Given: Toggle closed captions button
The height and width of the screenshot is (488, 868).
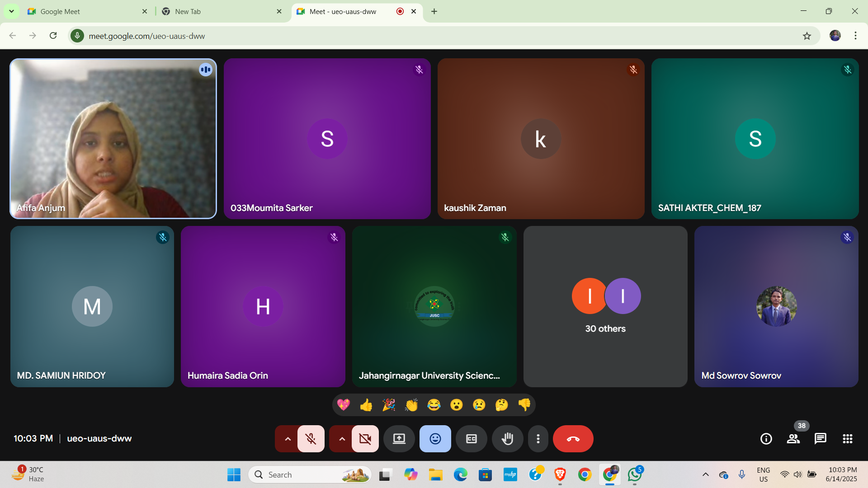Looking at the screenshot, I should 471,439.
